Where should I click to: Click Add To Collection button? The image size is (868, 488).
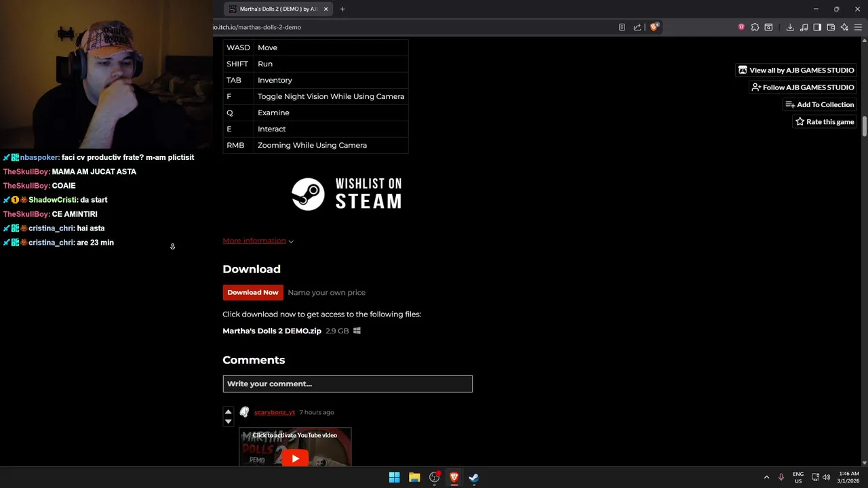819,104
